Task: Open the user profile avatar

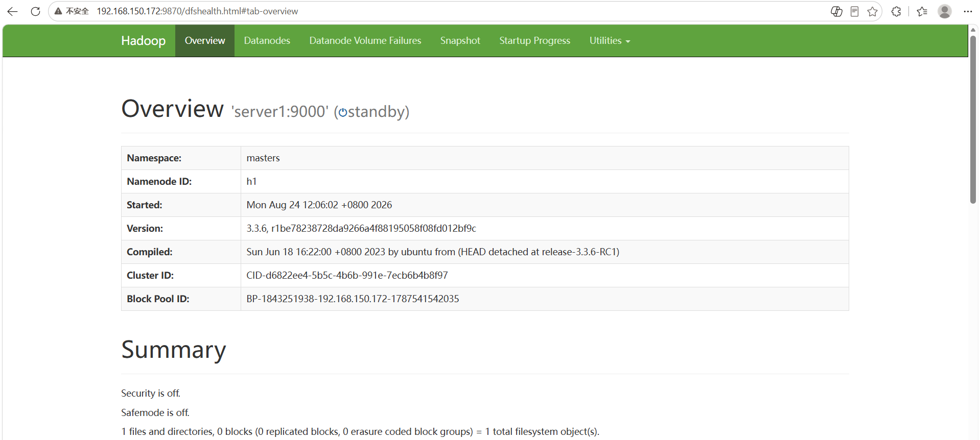Action: (x=945, y=11)
